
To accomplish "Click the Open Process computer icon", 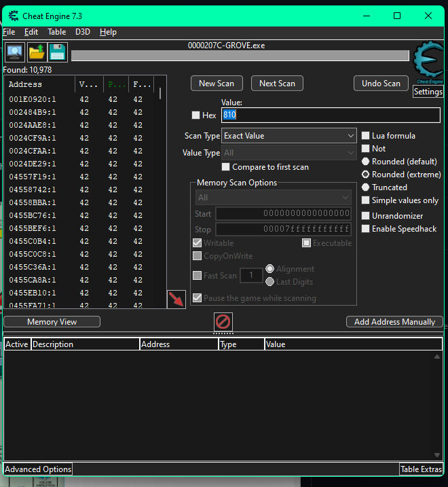I will click(x=14, y=52).
